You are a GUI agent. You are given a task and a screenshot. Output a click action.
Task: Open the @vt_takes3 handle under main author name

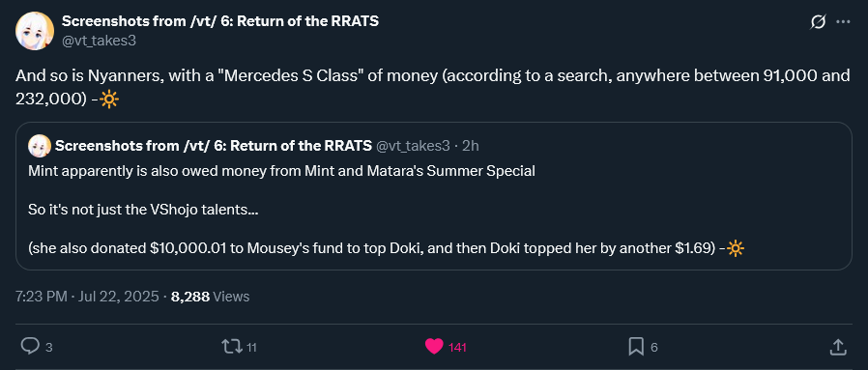pos(100,41)
